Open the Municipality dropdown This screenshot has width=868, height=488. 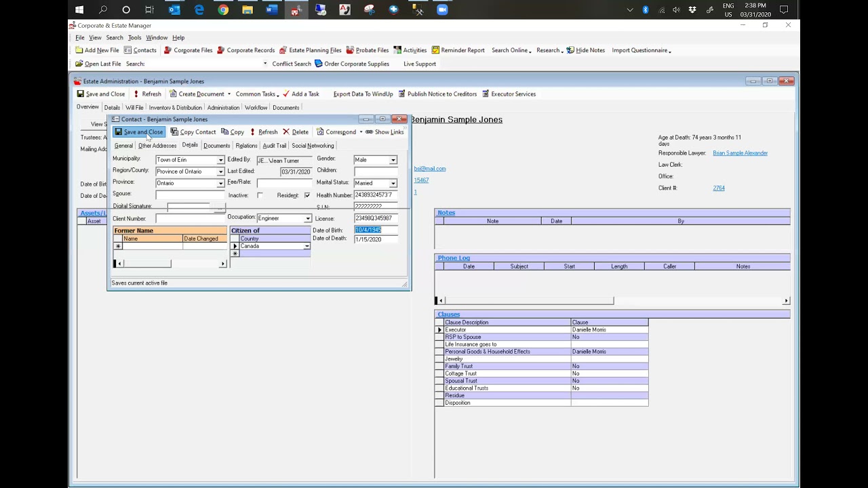(x=220, y=160)
